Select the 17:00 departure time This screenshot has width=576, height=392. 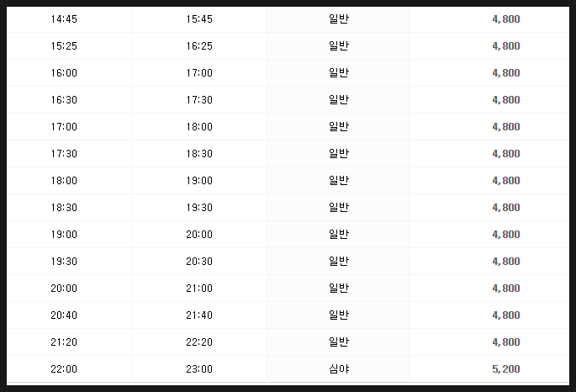pyautogui.click(x=64, y=127)
